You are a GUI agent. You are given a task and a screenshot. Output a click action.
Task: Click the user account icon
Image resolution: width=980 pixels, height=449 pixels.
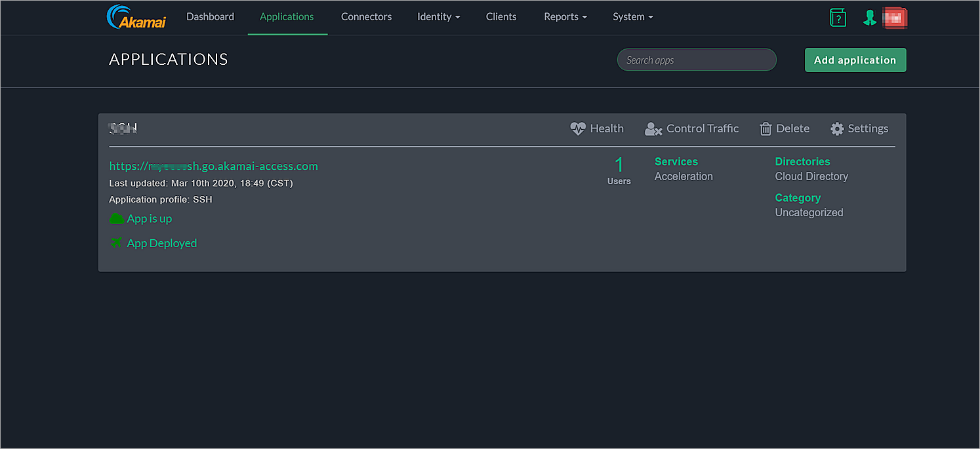coord(870,18)
